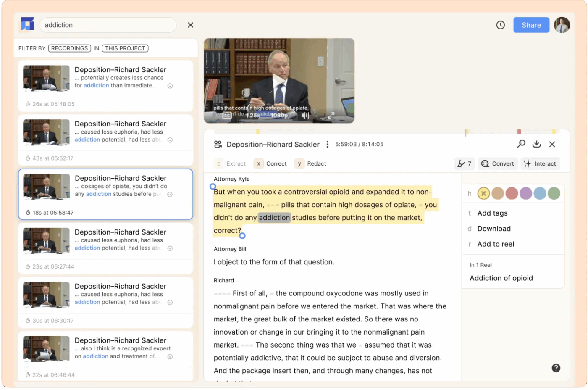588x390 pixels.
Task: Expand options for the 06:30:17 result
Action: 170,303
